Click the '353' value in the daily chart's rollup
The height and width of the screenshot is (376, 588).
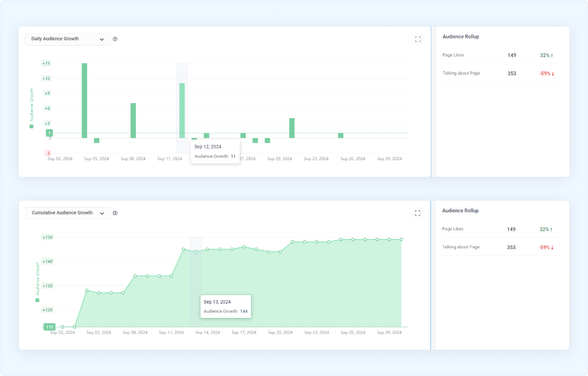(512, 74)
